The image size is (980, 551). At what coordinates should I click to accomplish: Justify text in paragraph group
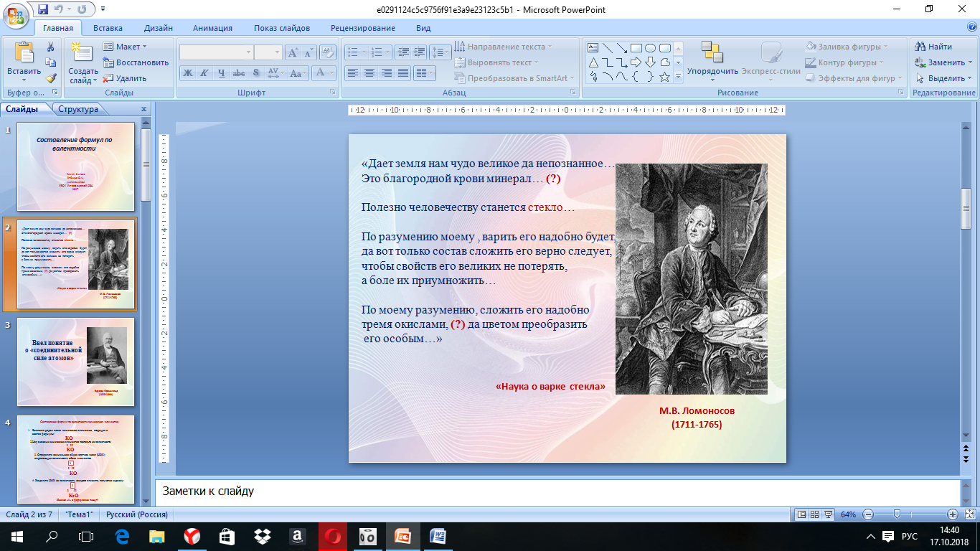pos(402,73)
